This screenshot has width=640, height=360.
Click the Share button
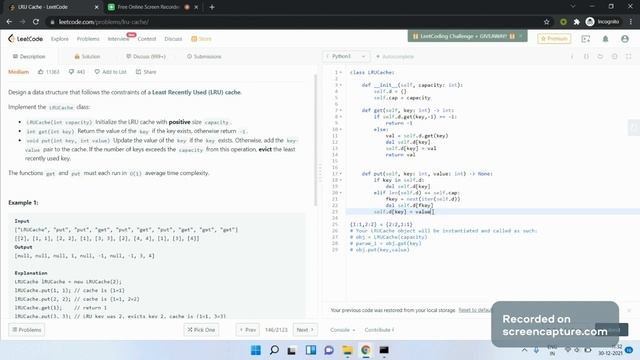tap(146, 72)
